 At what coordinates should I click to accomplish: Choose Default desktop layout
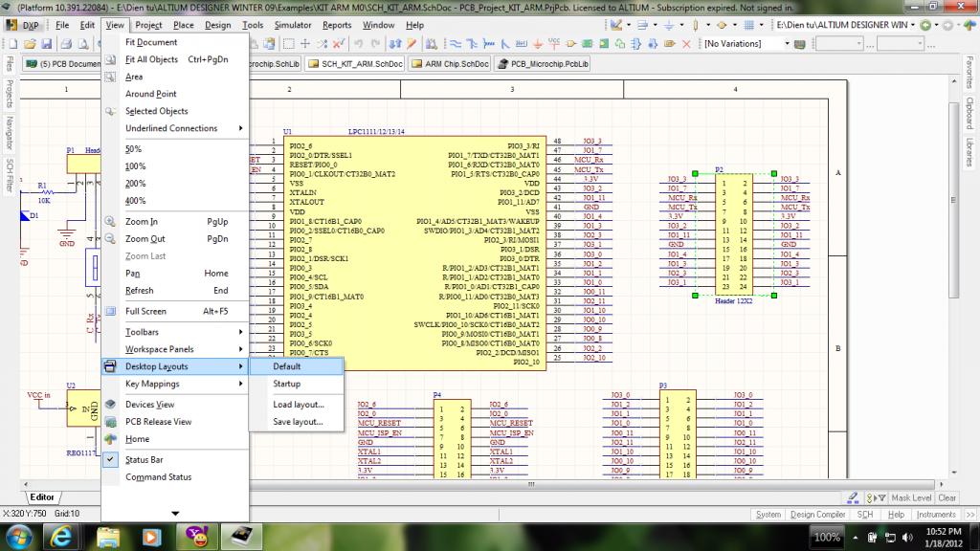286,366
